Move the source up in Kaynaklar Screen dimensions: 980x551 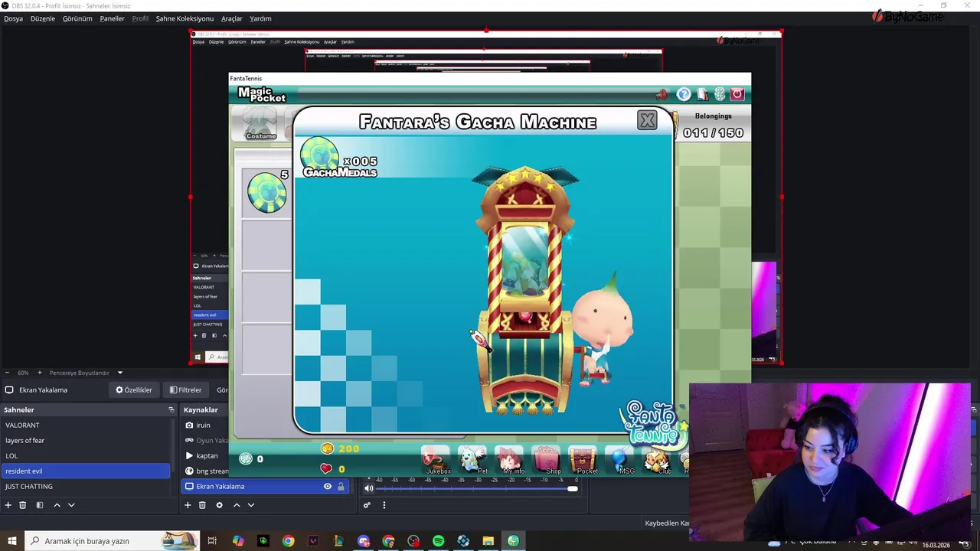tap(237, 505)
